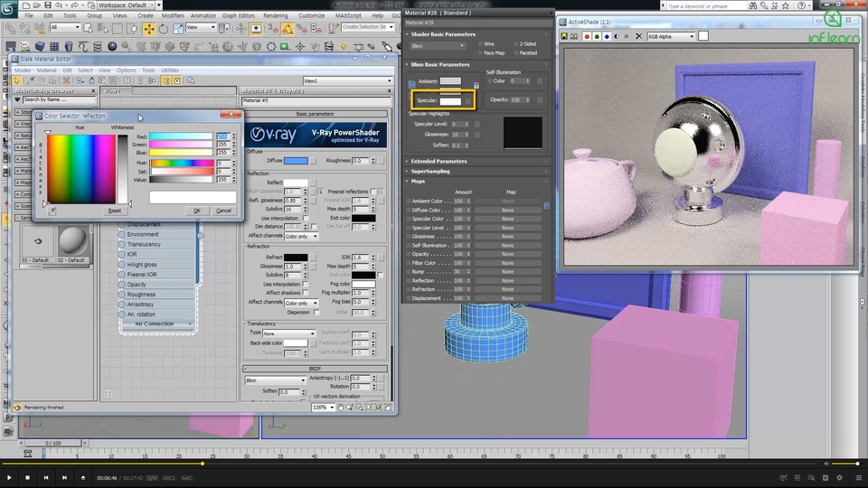
Task: Enable blue channel in ActiveShade window
Action: pos(607,36)
